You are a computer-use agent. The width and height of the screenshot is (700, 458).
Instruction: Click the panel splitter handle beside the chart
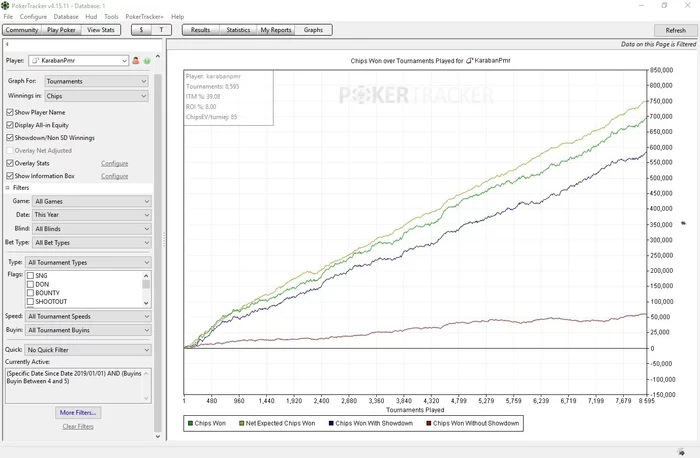[x=164, y=240]
